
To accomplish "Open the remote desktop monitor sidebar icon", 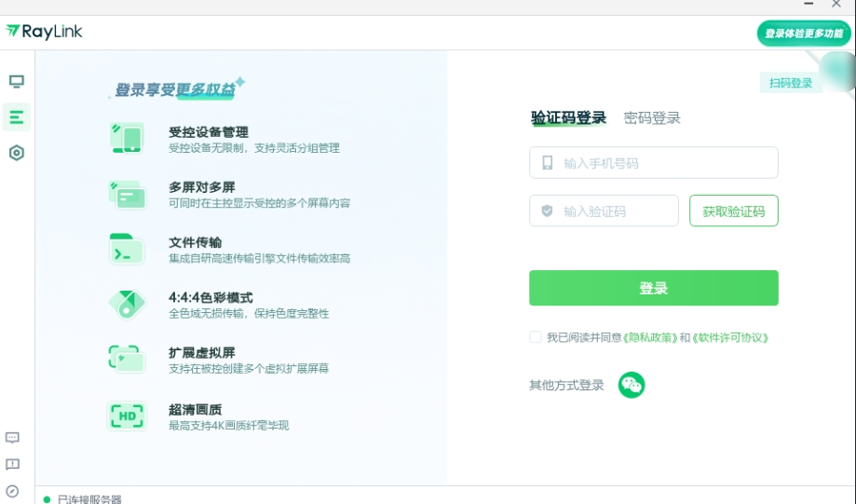I will (17, 81).
